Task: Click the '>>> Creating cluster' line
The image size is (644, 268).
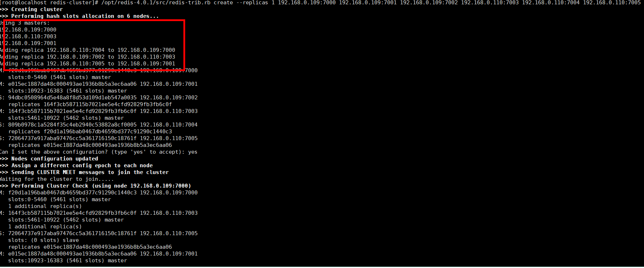Action: pos(31,9)
